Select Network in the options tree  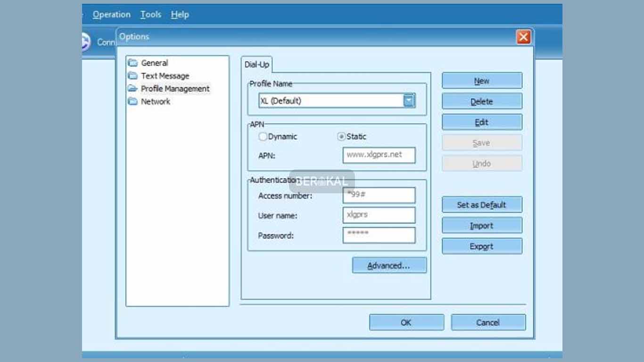156,101
